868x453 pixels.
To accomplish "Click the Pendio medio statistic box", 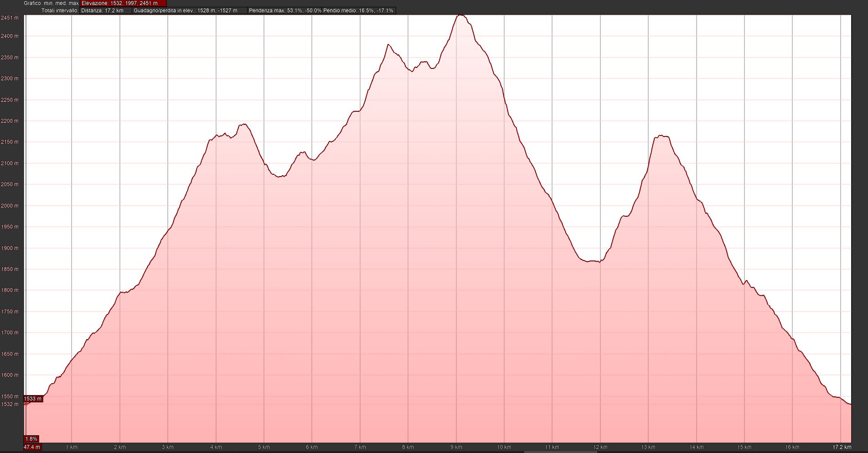I will point(358,10).
